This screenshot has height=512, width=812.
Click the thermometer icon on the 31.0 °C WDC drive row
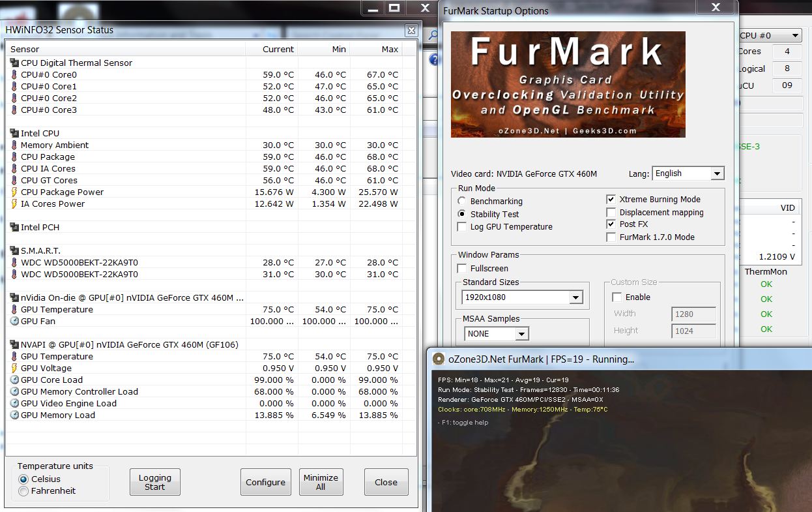click(14, 274)
